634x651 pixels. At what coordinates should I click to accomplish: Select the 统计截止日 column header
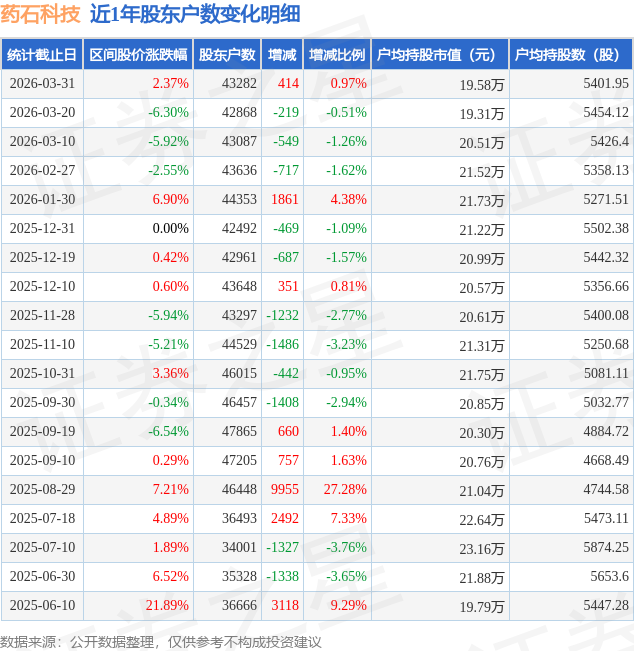(x=42, y=55)
